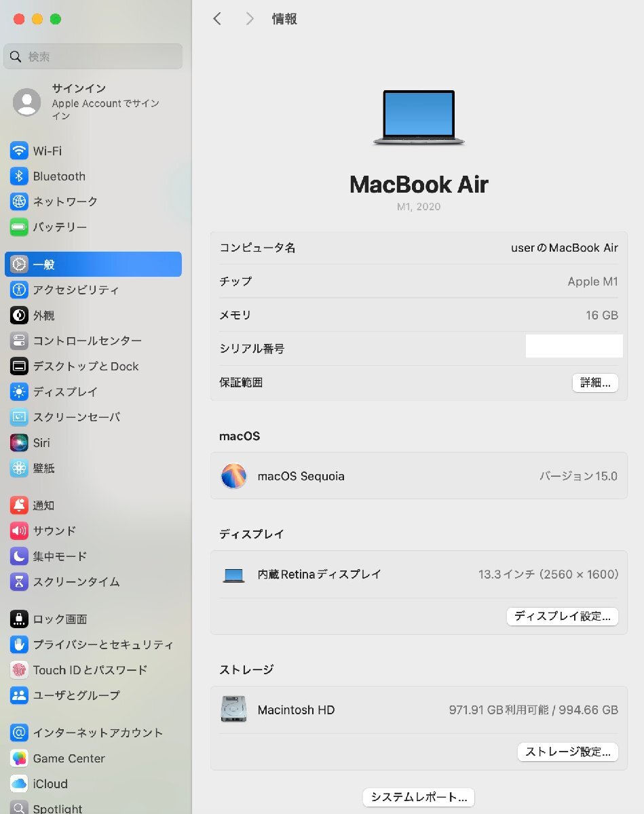Click 詳細… warranty button
Image resolution: width=644 pixels, height=814 pixels.
(595, 383)
